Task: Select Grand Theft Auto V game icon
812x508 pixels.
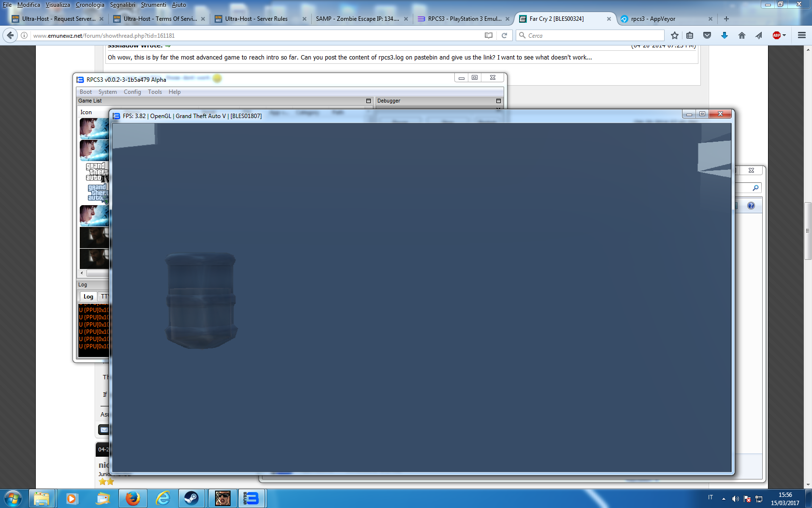Action: (x=98, y=193)
